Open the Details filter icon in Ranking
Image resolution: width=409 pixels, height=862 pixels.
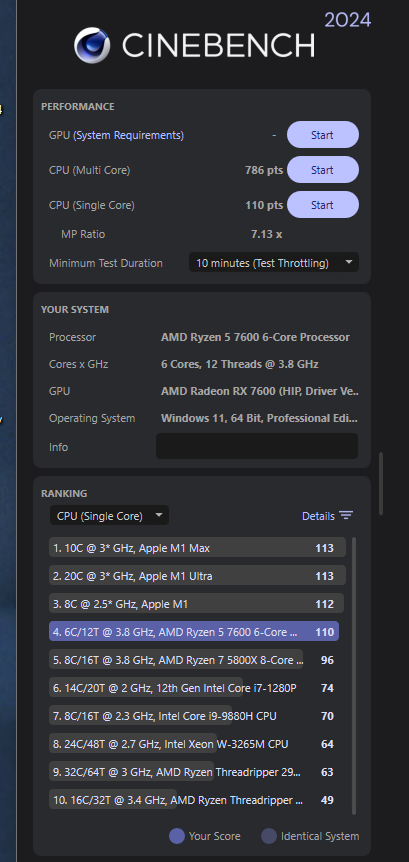pos(346,516)
